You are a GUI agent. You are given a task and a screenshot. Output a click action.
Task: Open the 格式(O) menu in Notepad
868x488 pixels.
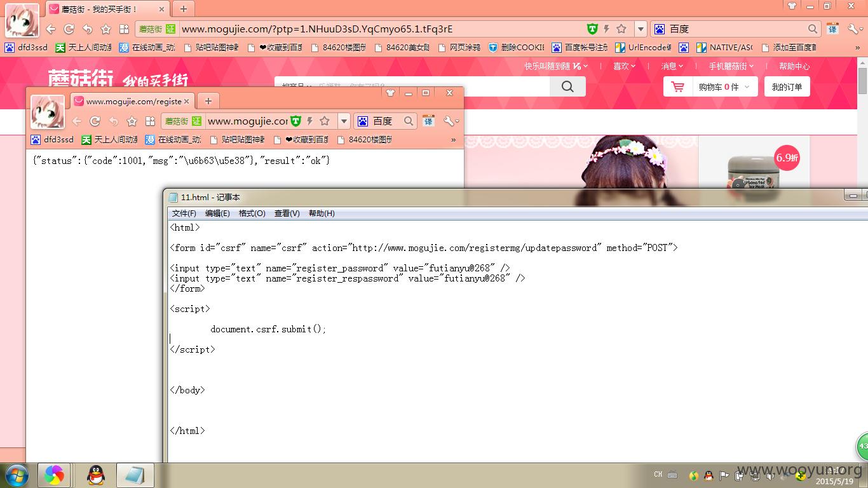pyautogui.click(x=252, y=213)
